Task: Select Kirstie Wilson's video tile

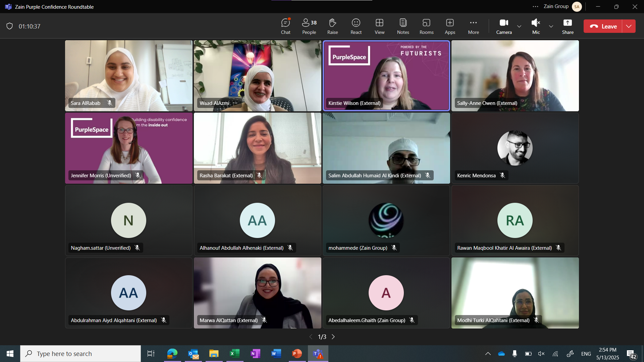Action: click(x=386, y=76)
